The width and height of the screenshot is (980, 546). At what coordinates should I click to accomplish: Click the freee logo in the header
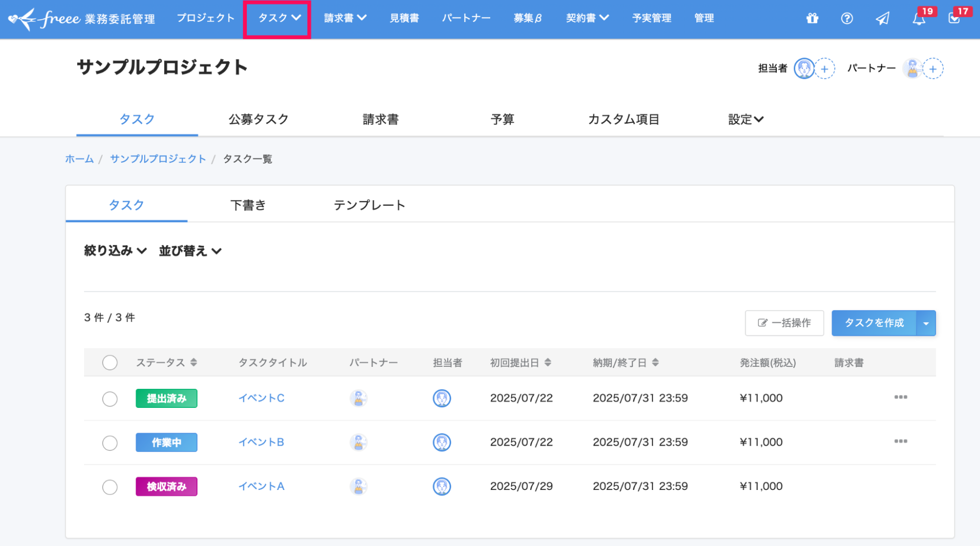(x=81, y=19)
